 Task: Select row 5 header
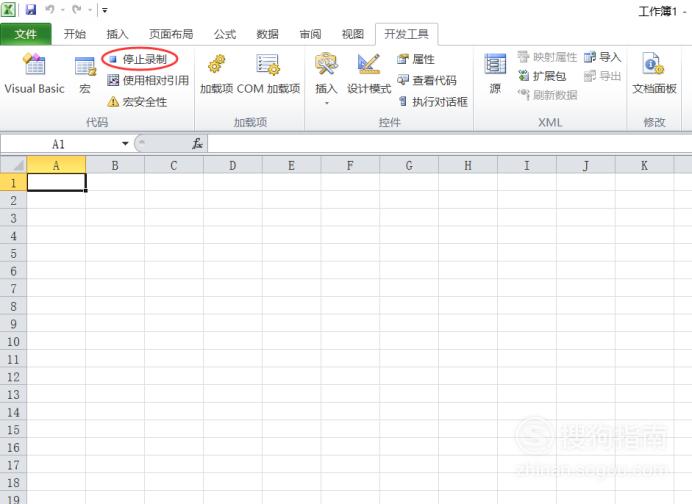13,253
